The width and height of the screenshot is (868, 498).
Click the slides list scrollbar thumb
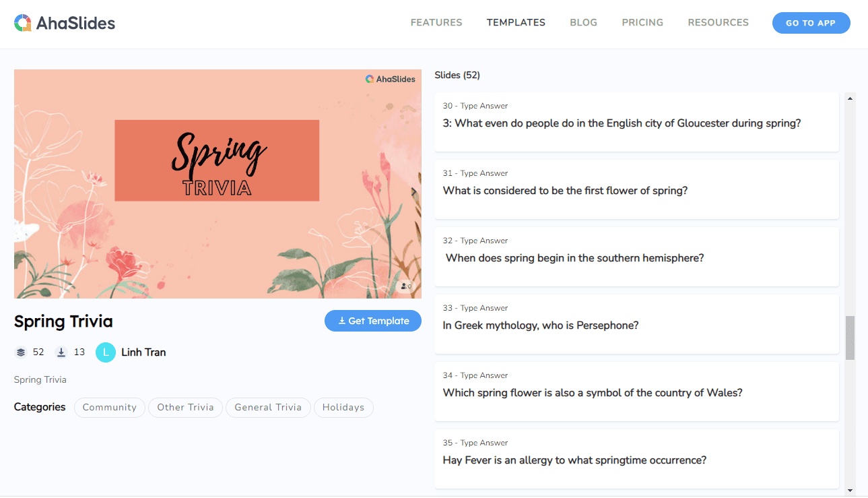pos(850,338)
